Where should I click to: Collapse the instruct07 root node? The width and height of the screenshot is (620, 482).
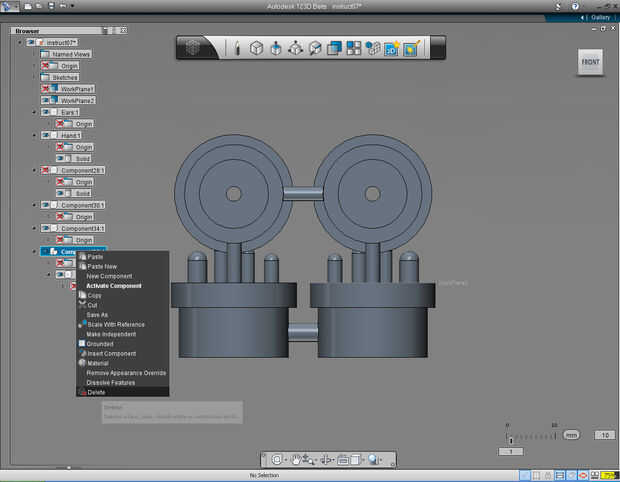20,43
